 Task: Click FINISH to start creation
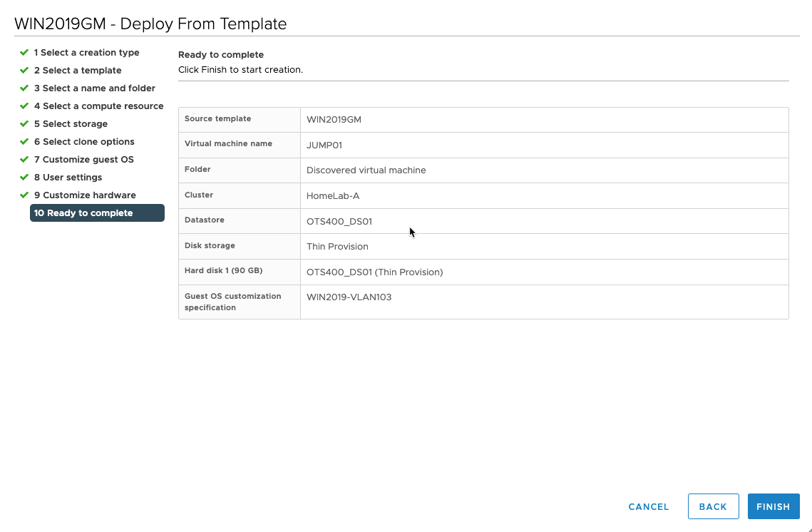coord(774,506)
